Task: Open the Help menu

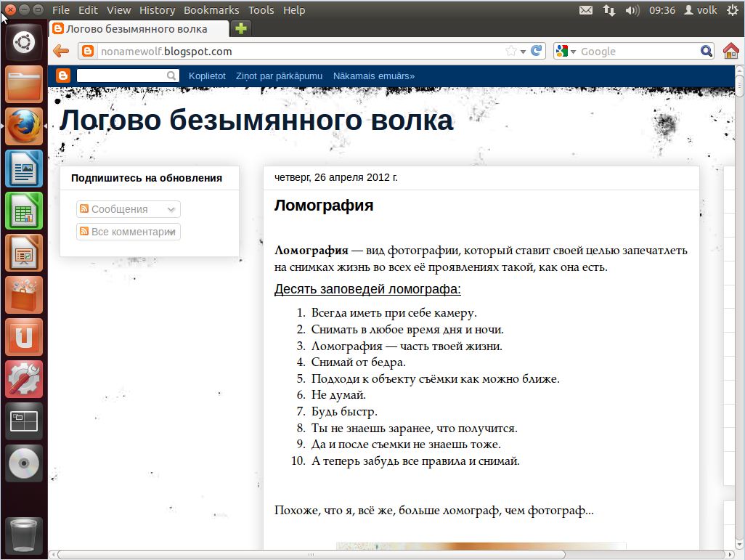Action: 294,10
